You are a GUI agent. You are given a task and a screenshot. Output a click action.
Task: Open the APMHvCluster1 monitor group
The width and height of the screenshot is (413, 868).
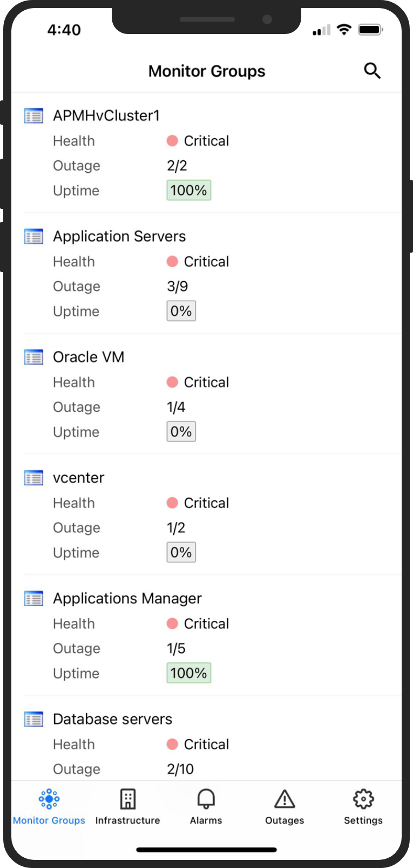[x=106, y=116]
